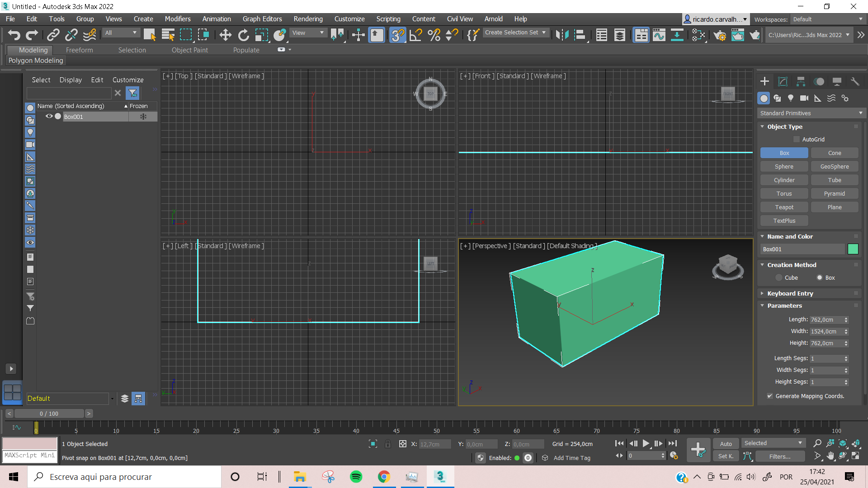Select the Cube creation method
Screen dimensions: 868x488
778,277
